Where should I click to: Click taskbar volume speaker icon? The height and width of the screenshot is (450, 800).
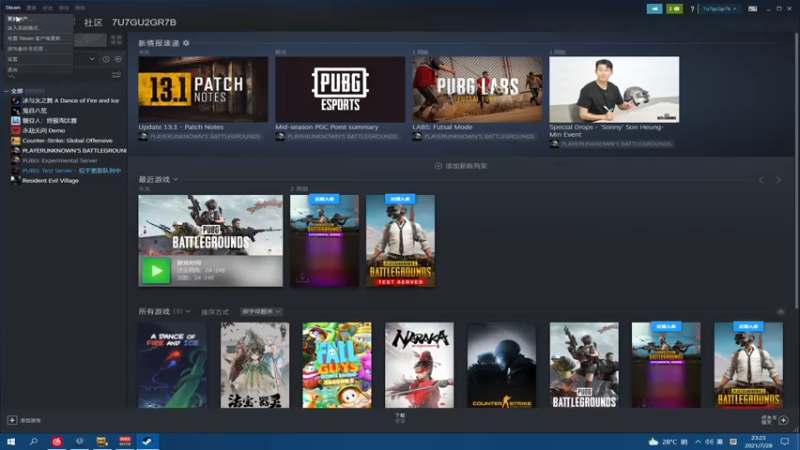[709, 442]
